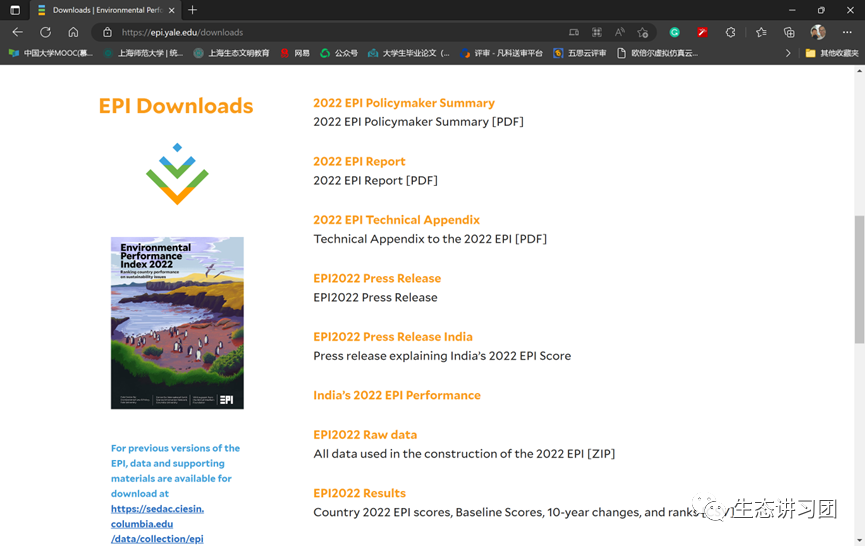Open the 评审 - 凡科送审平台 bookmark

point(501,53)
